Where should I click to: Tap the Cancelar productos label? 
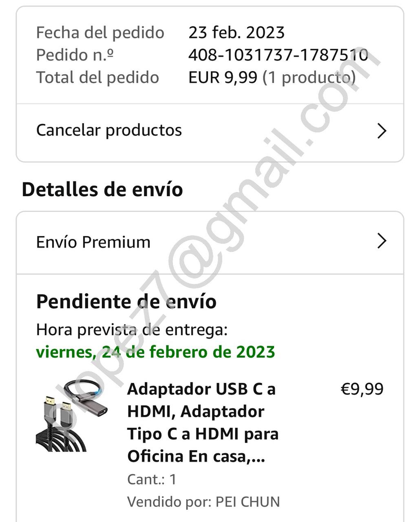click(x=109, y=130)
